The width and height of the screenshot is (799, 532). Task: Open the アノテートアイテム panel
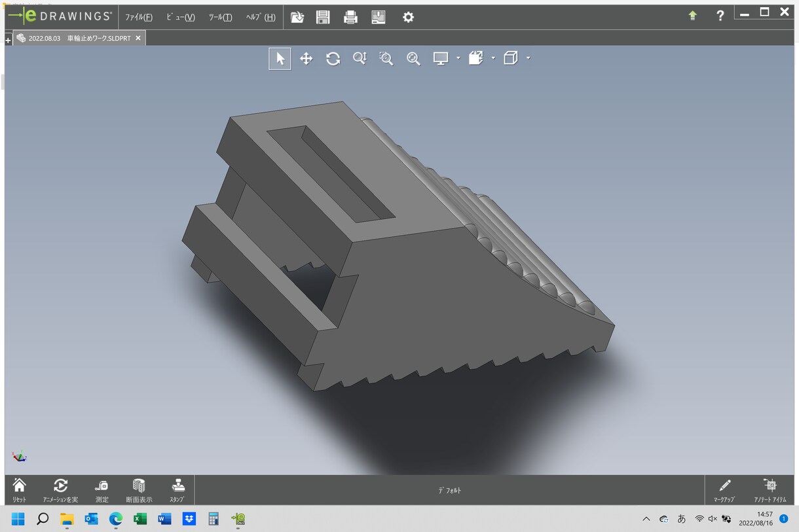pos(770,489)
